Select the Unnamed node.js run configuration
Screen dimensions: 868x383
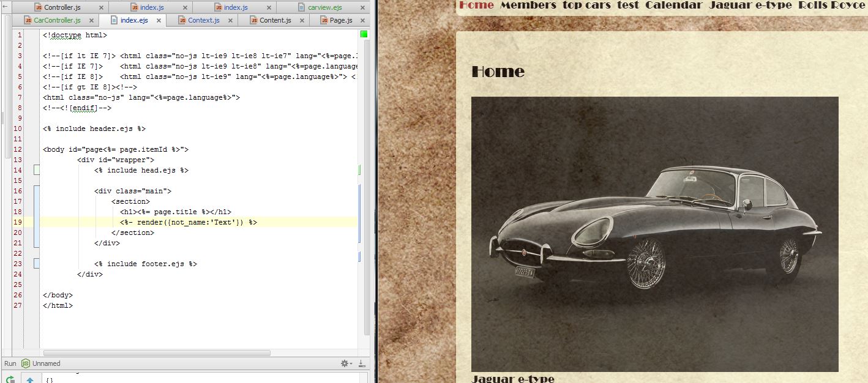pos(41,363)
